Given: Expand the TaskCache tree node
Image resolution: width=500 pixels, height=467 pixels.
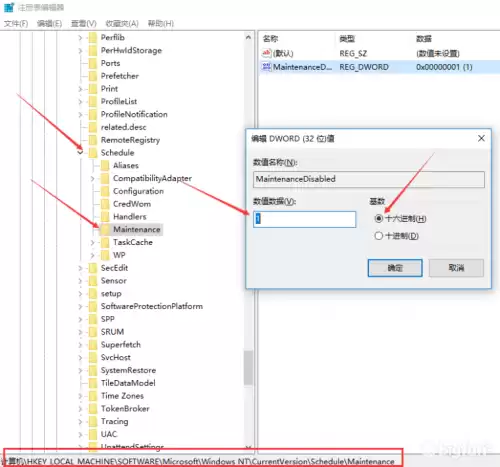Looking at the screenshot, I should (92, 242).
